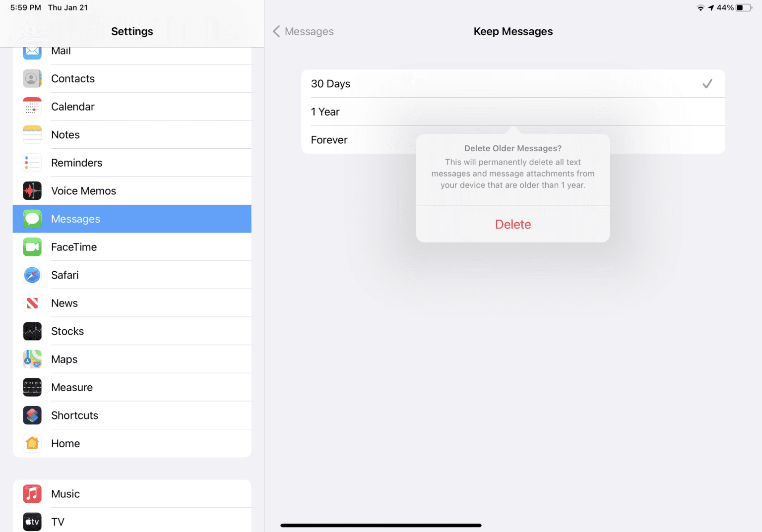Open the Voice Memos icon
Viewport: 762px width, 532px height.
click(x=32, y=190)
